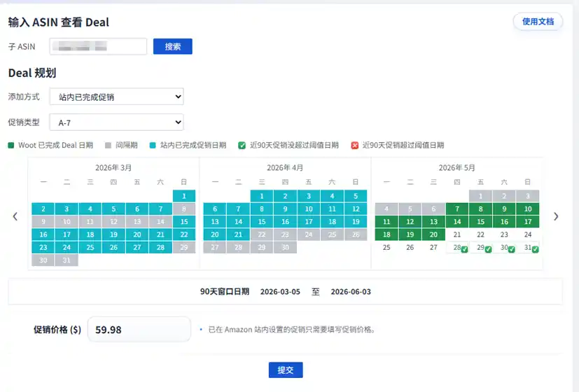The width and height of the screenshot is (579, 392).
Task: Click May 27 date
Action: pos(433,247)
